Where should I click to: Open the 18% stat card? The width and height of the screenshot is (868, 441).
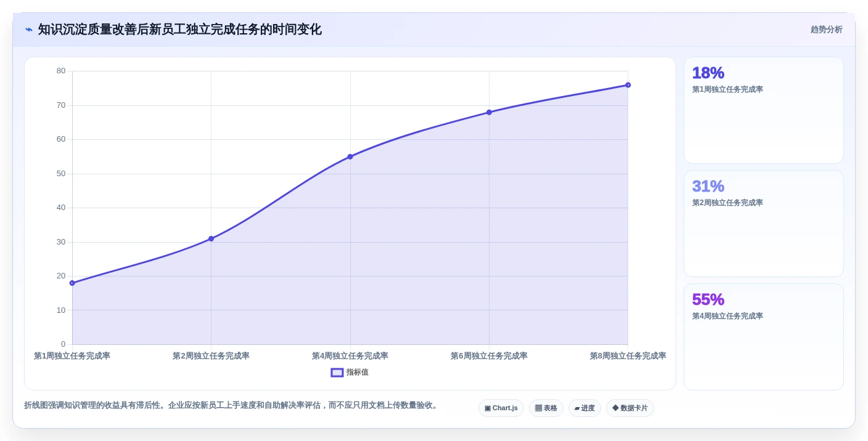(x=764, y=110)
